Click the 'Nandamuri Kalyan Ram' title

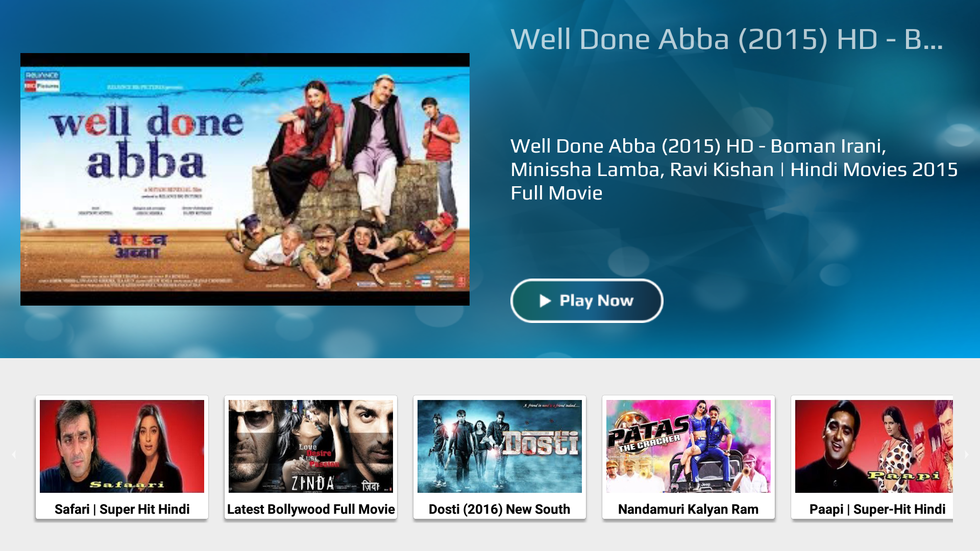click(x=689, y=509)
